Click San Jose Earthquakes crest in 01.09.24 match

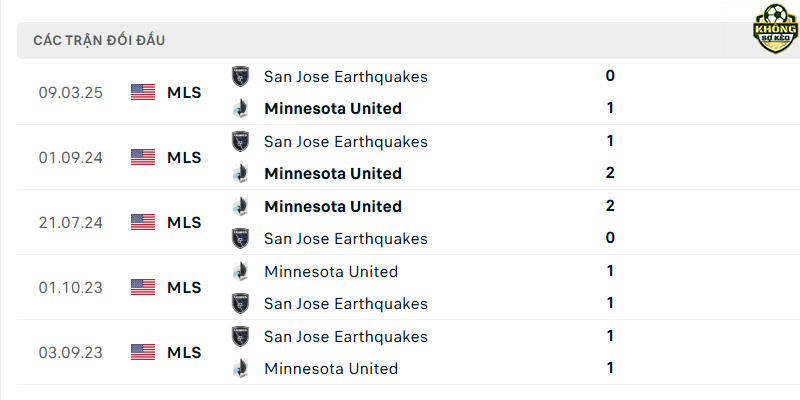click(240, 141)
